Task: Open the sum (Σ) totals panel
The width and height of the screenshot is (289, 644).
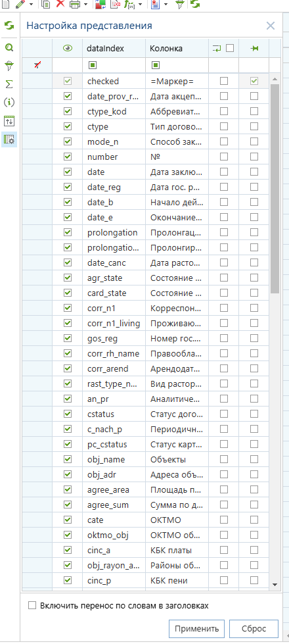Action: pyautogui.click(x=9, y=84)
